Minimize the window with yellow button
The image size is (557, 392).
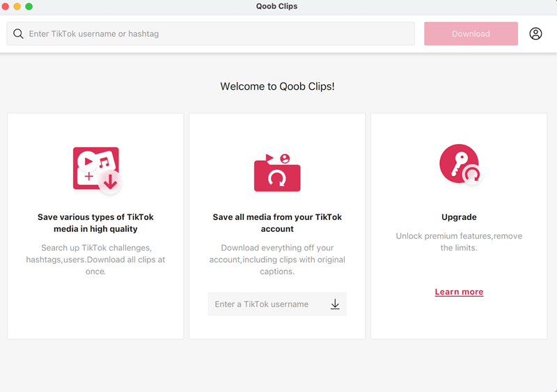(x=17, y=6)
